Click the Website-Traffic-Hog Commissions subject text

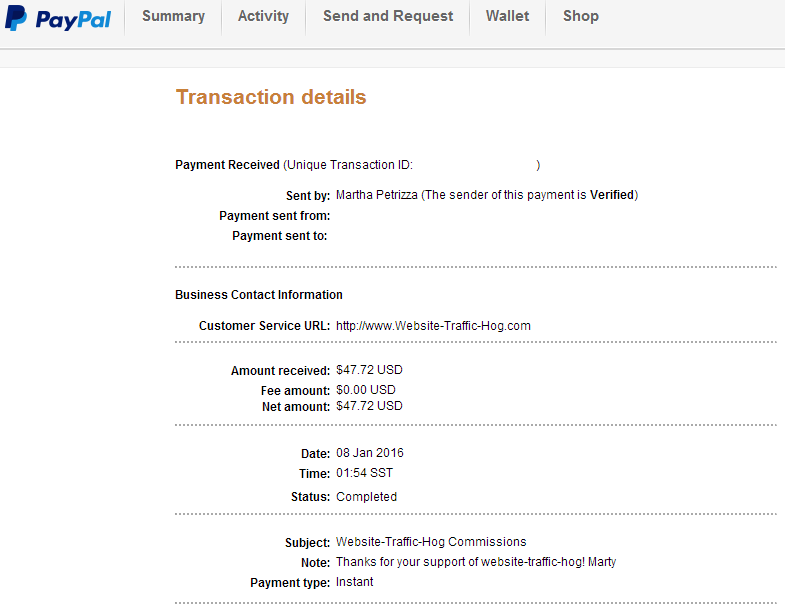pyautogui.click(x=431, y=542)
